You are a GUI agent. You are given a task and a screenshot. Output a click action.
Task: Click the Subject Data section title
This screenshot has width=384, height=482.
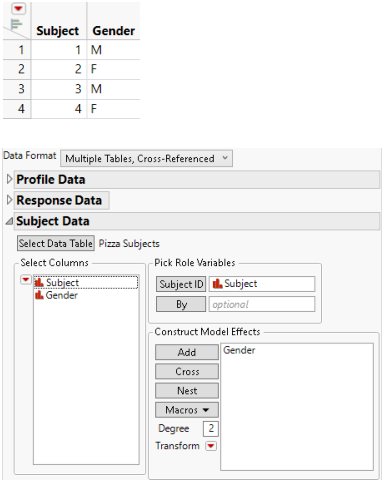coord(53,221)
